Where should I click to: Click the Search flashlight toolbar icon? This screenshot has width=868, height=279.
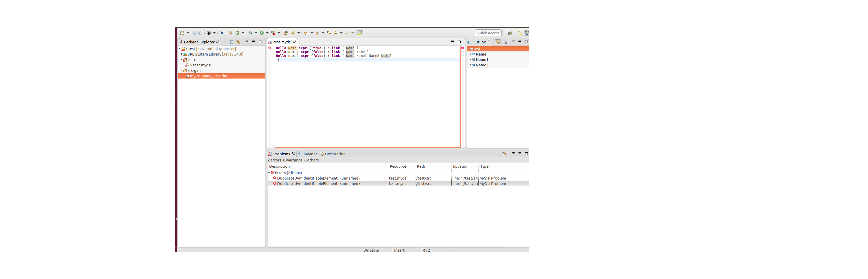(x=293, y=33)
